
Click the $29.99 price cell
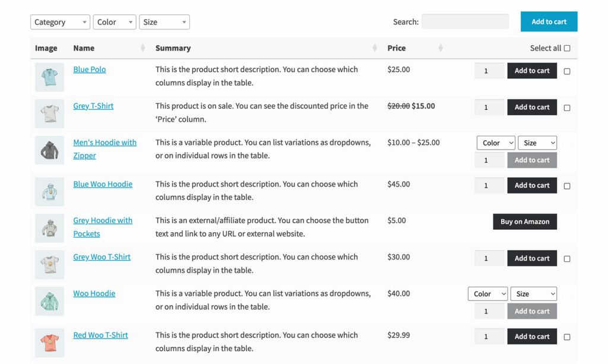tap(398, 335)
